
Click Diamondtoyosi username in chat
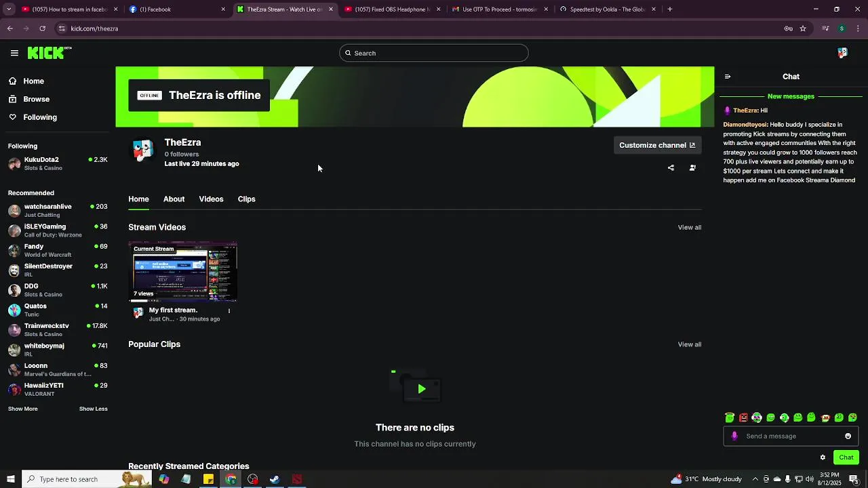tap(745, 125)
